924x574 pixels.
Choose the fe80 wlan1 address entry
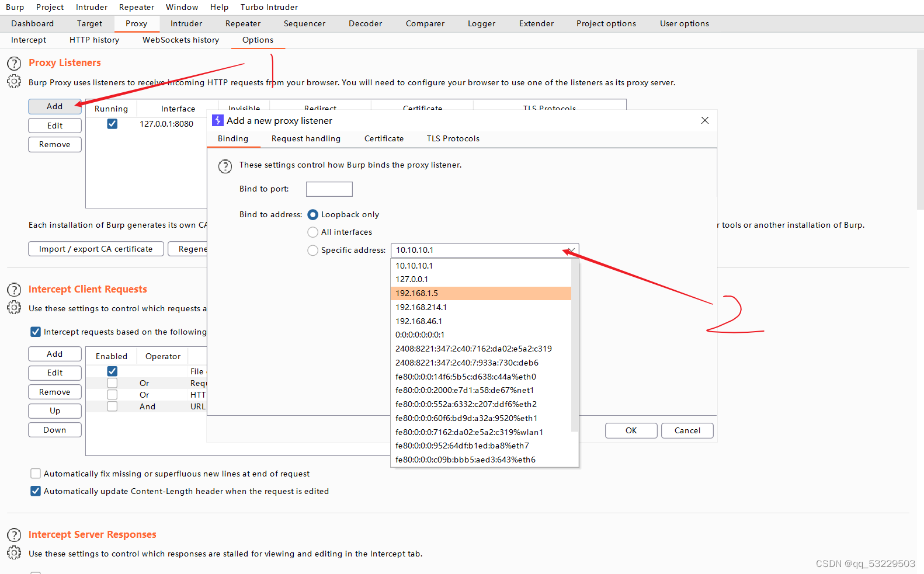tap(481, 432)
